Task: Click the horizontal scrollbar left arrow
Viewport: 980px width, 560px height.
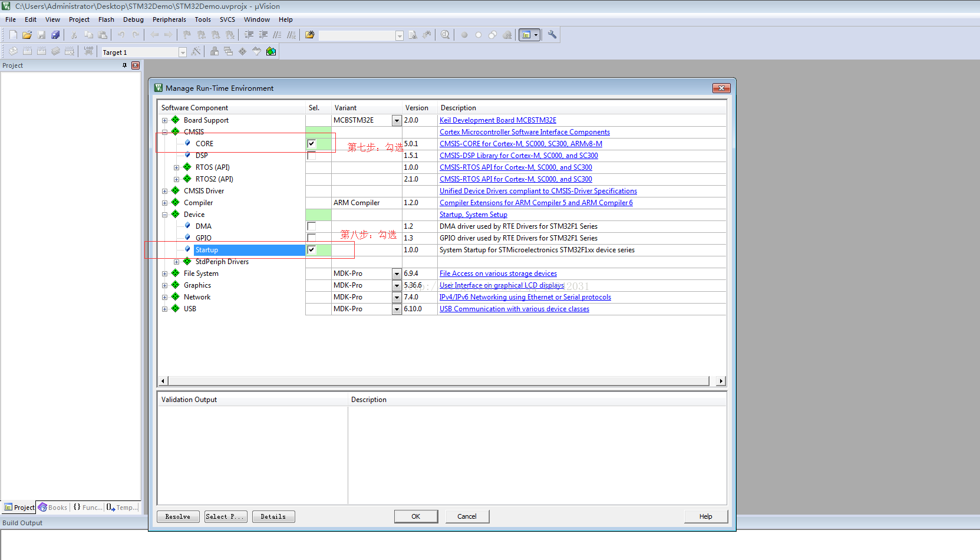Action: [x=163, y=381]
